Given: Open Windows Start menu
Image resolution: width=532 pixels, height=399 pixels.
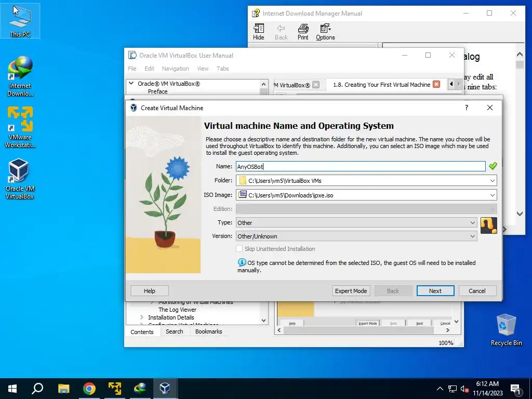Looking at the screenshot, I should click(12, 389).
